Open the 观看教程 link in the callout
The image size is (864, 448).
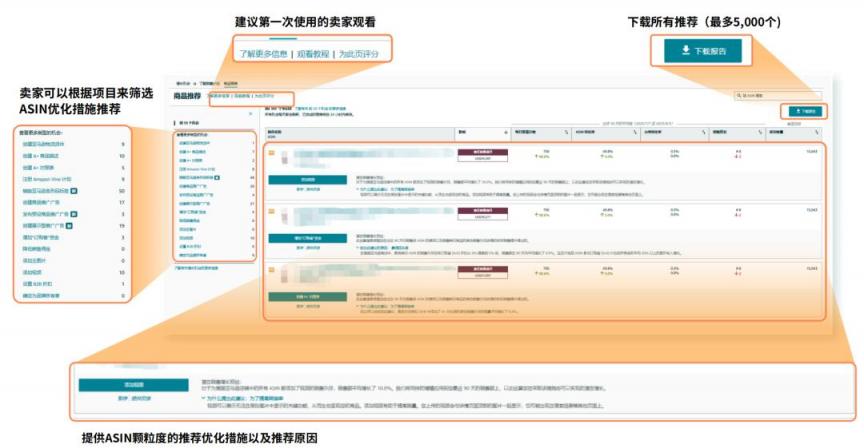coord(311,52)
